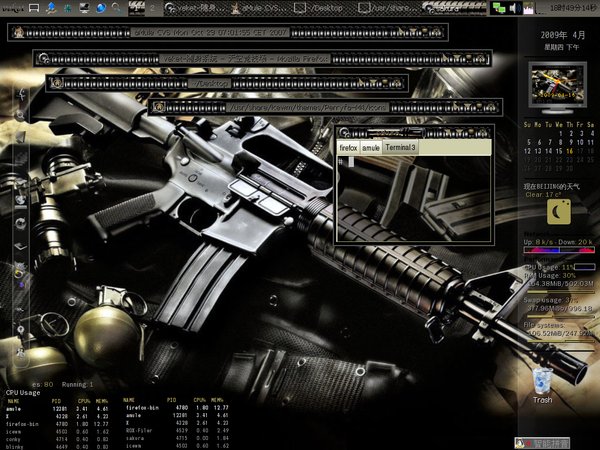This screenshot has width=600, height=450.
Task: Click the moon weather icon
Action: [560, 210]
